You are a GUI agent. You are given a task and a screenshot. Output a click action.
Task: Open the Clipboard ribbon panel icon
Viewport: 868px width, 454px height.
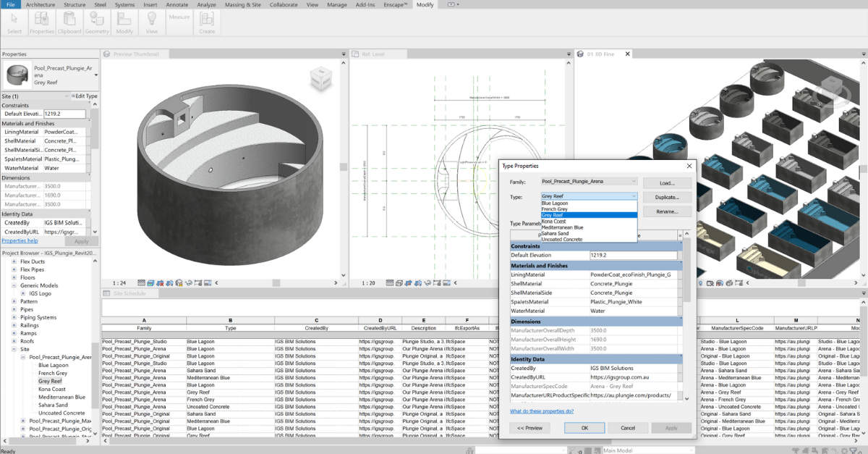click(x=69, y=22)
